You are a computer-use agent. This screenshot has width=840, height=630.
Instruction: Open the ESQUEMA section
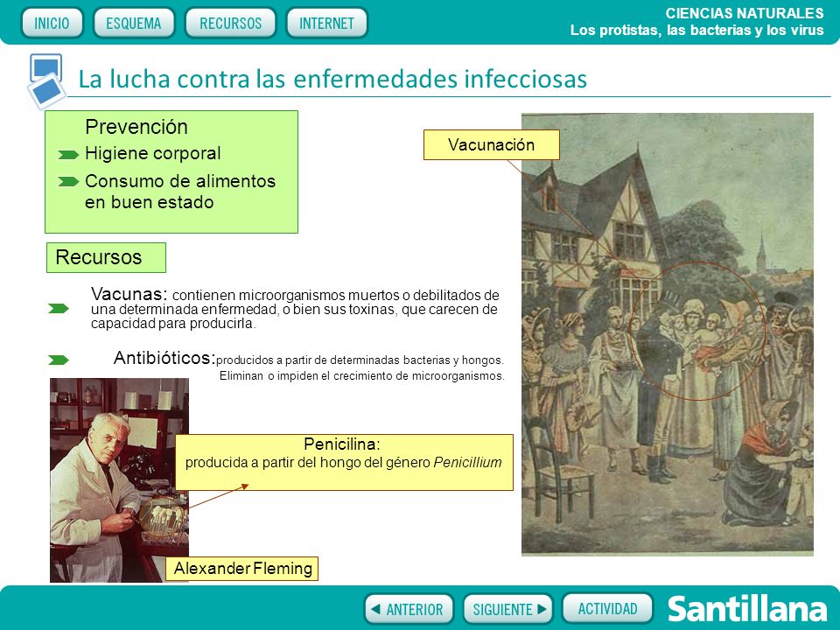pyautogui.click(x=133, y=23)
